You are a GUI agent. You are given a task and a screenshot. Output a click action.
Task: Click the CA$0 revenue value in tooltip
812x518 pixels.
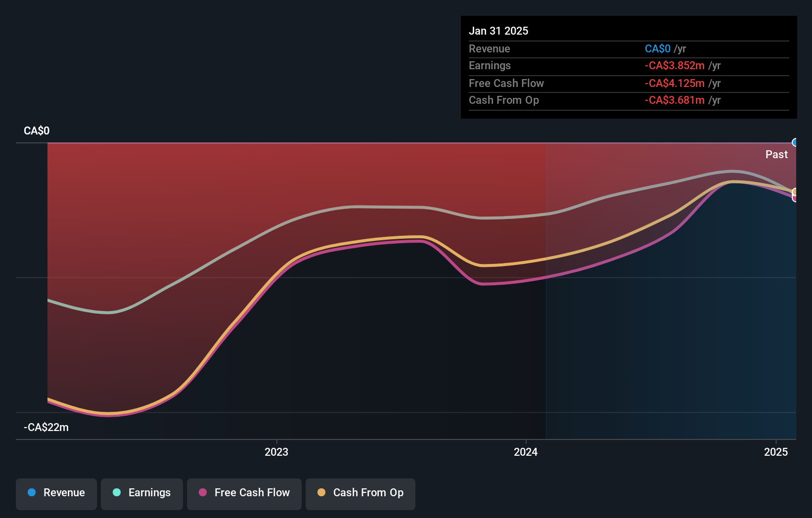[658, 48]
